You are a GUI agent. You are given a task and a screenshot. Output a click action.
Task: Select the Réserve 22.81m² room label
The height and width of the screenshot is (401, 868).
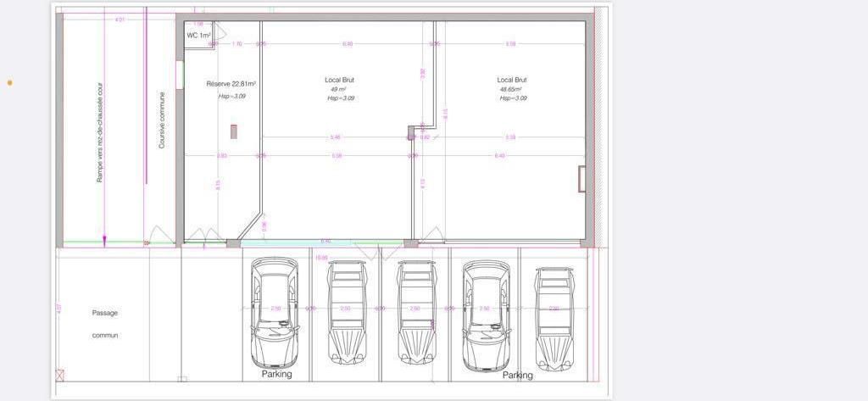tap(231, 84)
